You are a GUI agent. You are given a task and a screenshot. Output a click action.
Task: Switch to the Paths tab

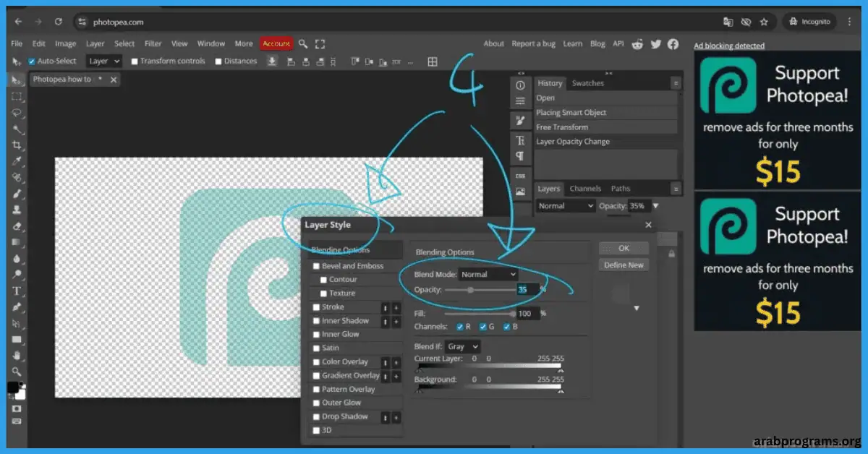[x=621, y=189]
